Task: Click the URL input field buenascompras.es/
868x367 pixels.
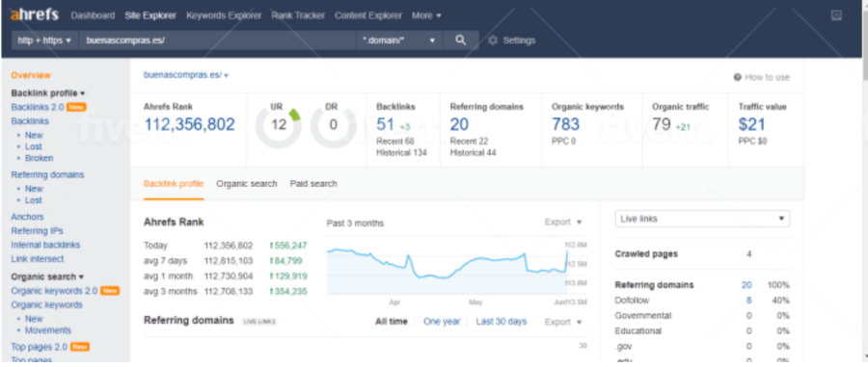Action: tap(217, 40)
